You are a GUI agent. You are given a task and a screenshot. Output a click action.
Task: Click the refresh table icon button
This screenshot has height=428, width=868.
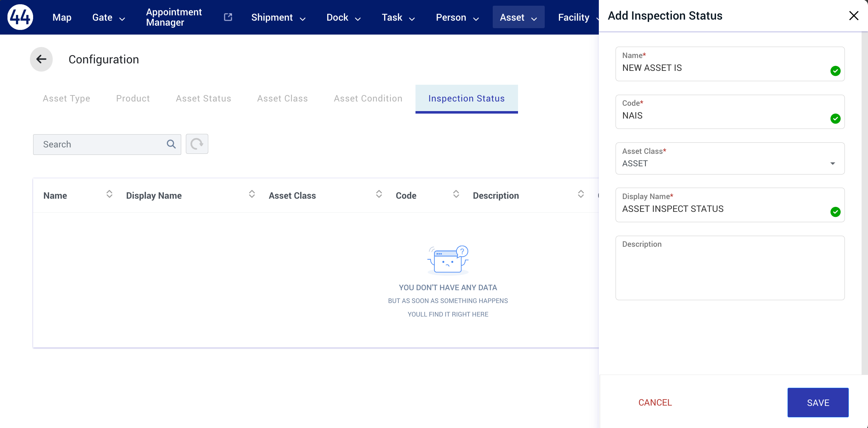click(197, 144)
